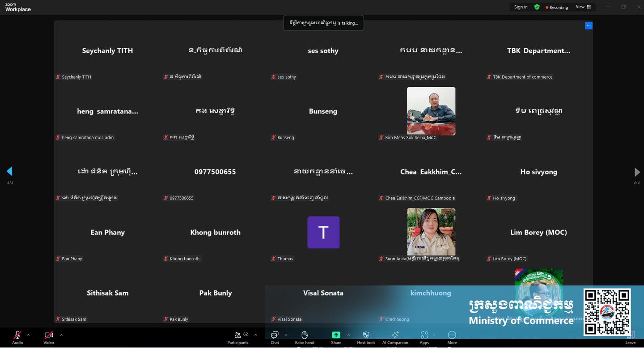Open the blue gallery options ellipsis button
The width and height of the screenshot is (644, 348).
[589, 25]
